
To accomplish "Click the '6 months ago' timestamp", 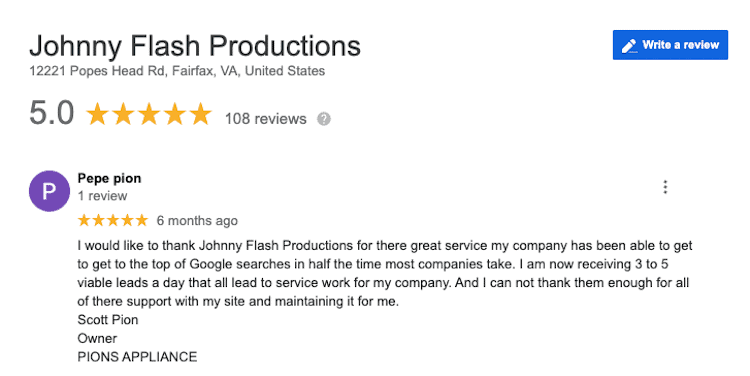I will 197,221.
